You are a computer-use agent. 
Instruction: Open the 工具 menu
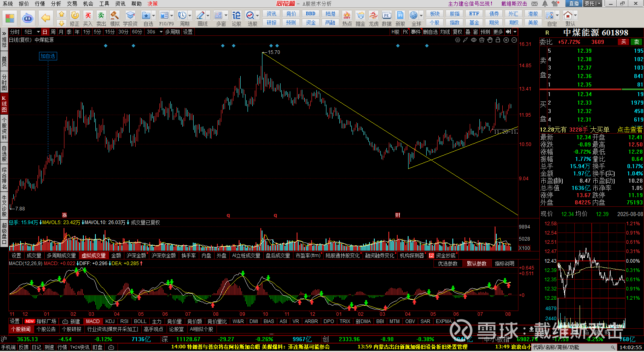(104, 4)
